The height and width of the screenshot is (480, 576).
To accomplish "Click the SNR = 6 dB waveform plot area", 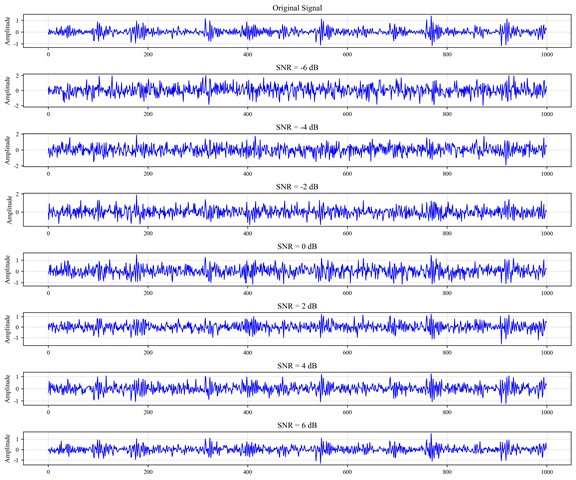I will point(297,448).
